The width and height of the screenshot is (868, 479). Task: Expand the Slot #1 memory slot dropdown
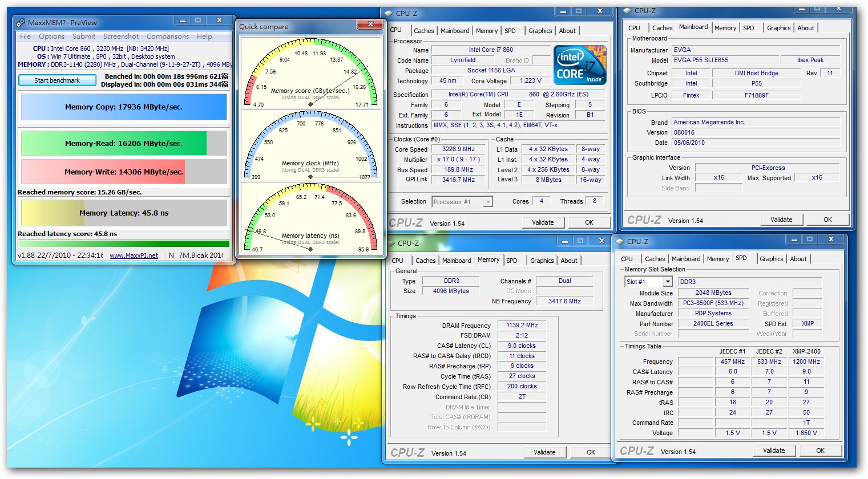click(667, 282)
